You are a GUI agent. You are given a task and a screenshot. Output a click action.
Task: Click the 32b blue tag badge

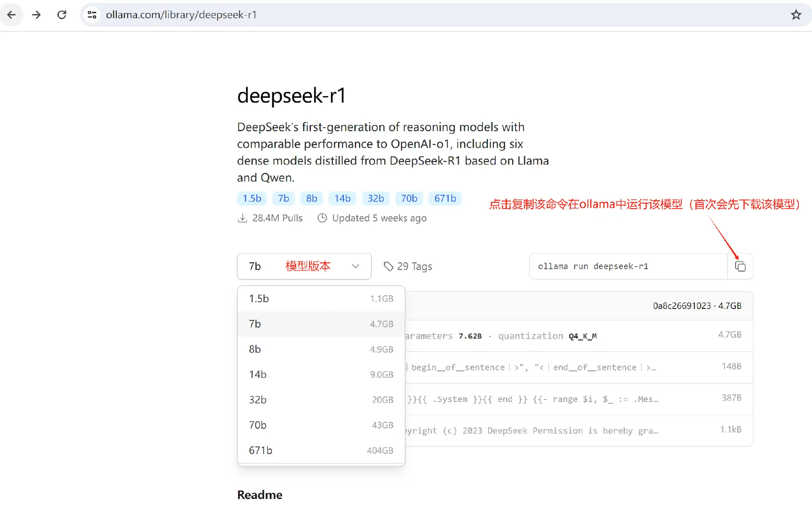(x=376, y=198)
